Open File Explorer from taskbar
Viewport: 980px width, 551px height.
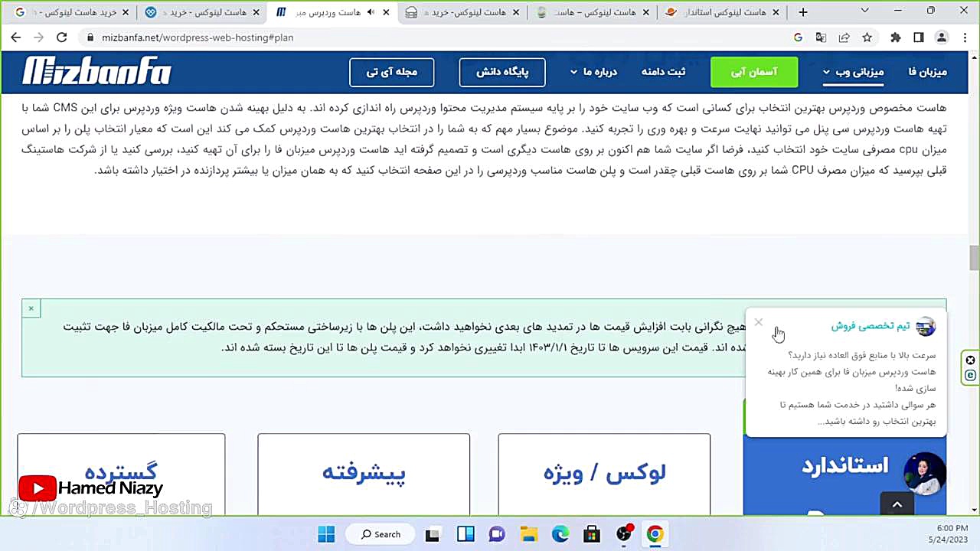click(528, 534)
